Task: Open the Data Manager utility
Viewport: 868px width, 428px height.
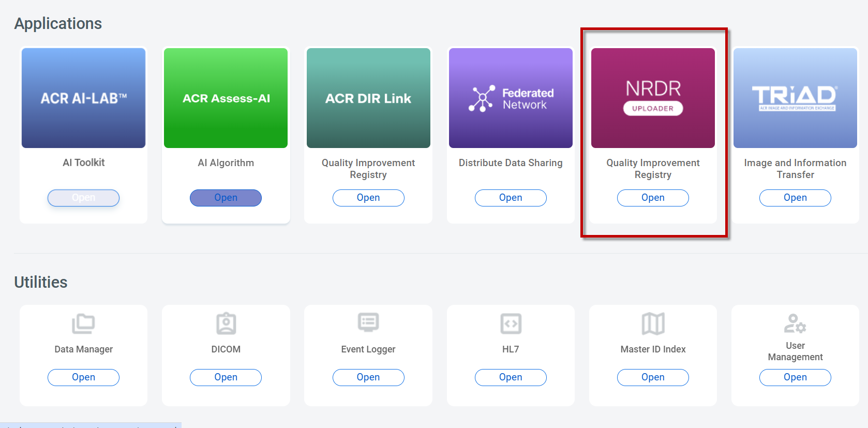Action: [x=83, y=377]
